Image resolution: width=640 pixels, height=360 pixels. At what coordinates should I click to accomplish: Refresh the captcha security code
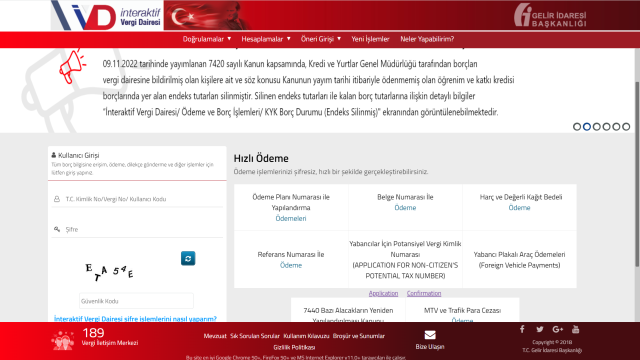pos(188,258)
